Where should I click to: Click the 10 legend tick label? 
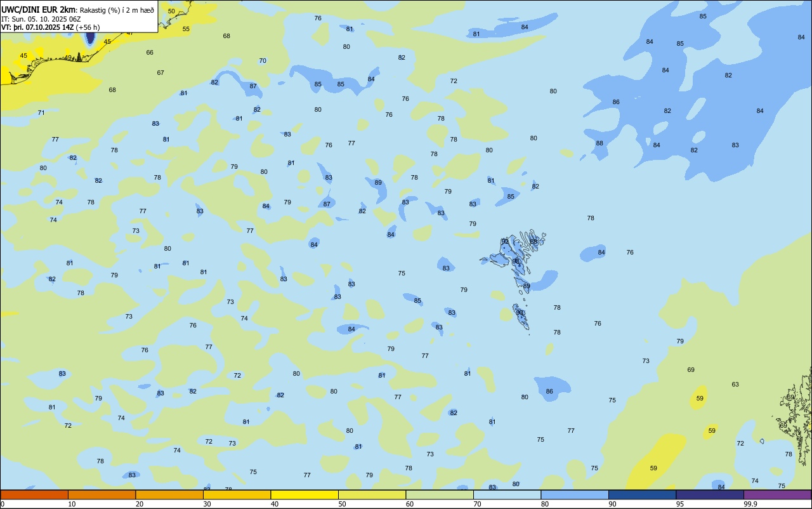pyautogui.click(x=72, y=504)
